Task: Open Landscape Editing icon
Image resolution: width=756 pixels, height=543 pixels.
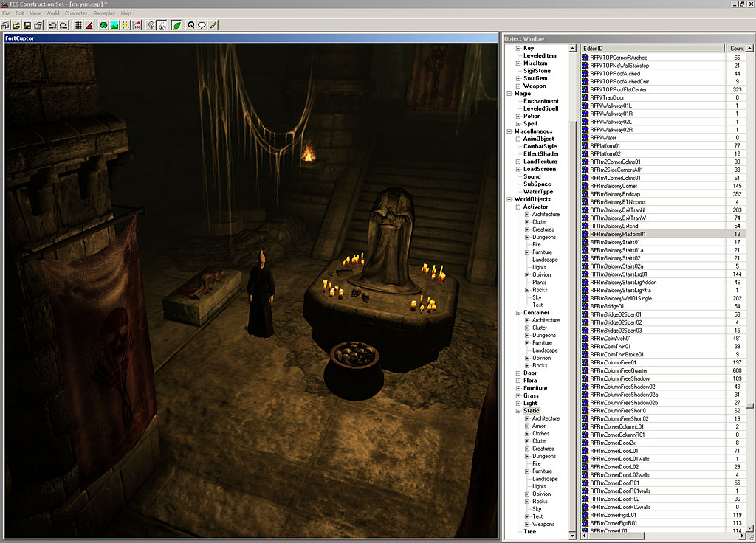Action: 114,25
